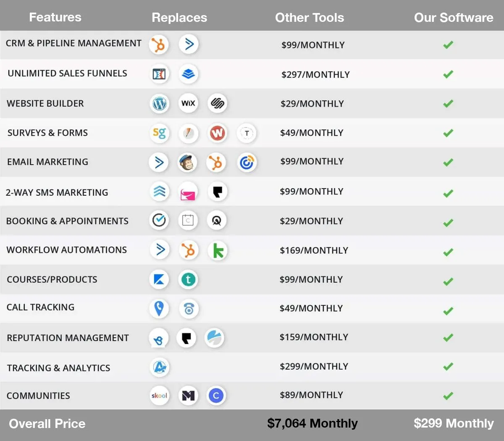Screen dimensions: 504x441
Task: Click the Mailchimp monkey icon
Action: [187, 163]
